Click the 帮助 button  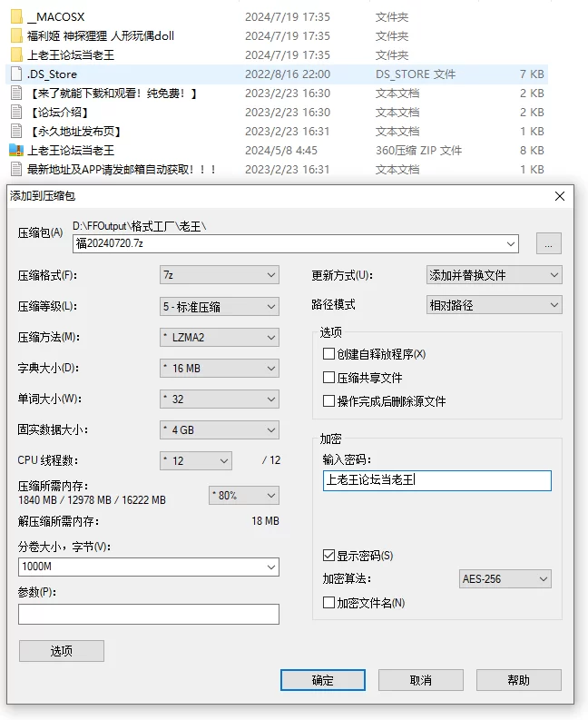pos(519,680)
